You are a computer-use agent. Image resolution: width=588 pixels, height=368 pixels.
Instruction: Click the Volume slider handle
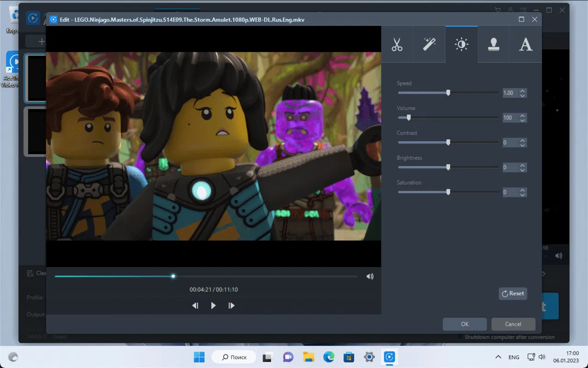click(x=408, y=117)
